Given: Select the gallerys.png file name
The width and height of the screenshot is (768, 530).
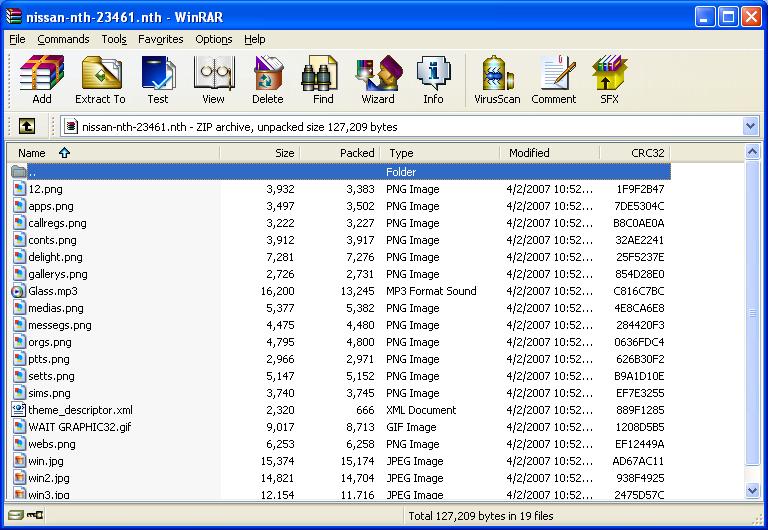Looking at the screenshot, I should tap(58, 274).
